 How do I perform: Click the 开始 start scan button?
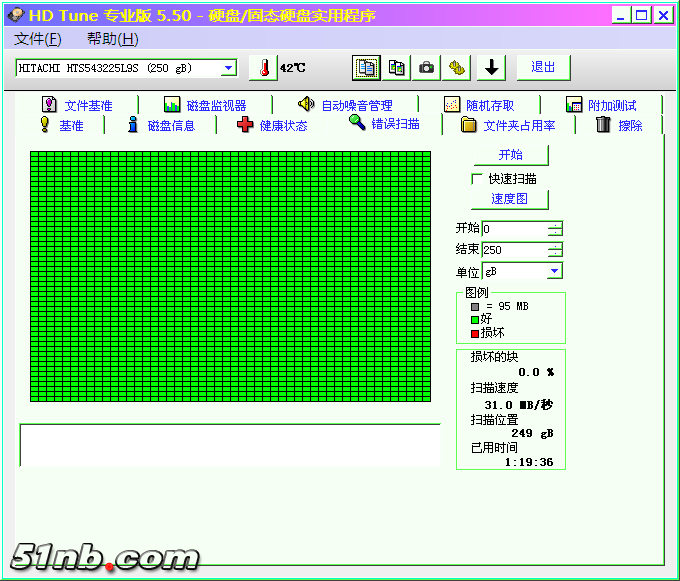pos(510,155)
